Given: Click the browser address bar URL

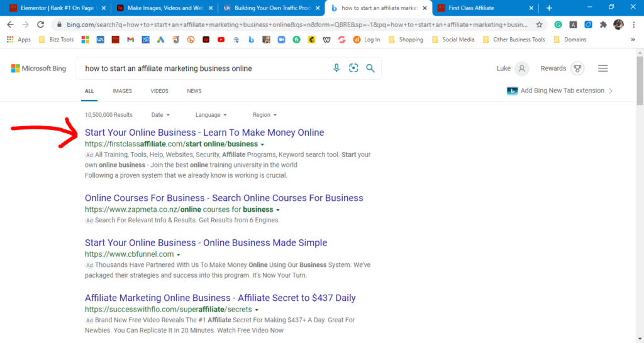Looking at the screenshot, I should pos(297,24).
